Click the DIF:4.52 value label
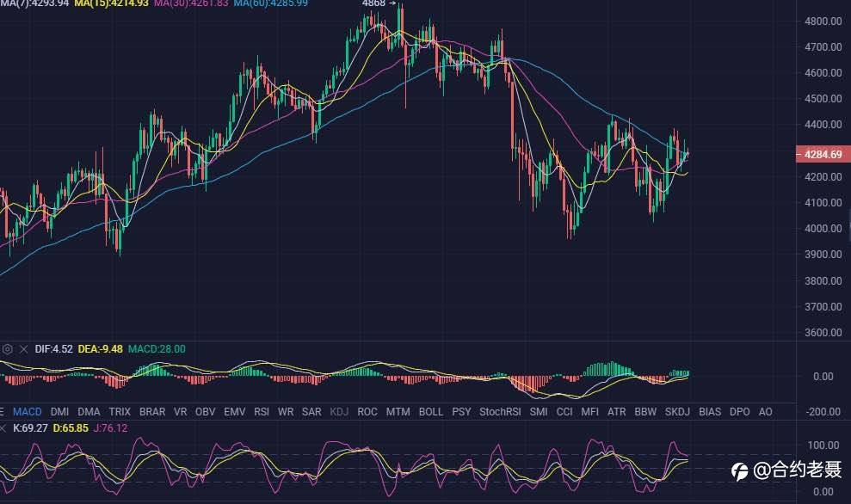This screenshot has height=504, width=851. (x=53, y=349)
